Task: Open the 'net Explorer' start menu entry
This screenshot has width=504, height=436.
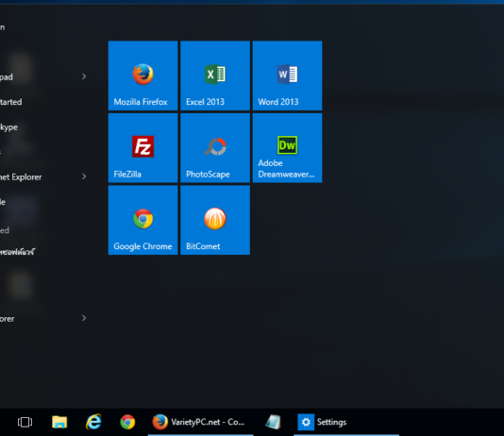Action: pyautogui.click(x=21, y=177)
